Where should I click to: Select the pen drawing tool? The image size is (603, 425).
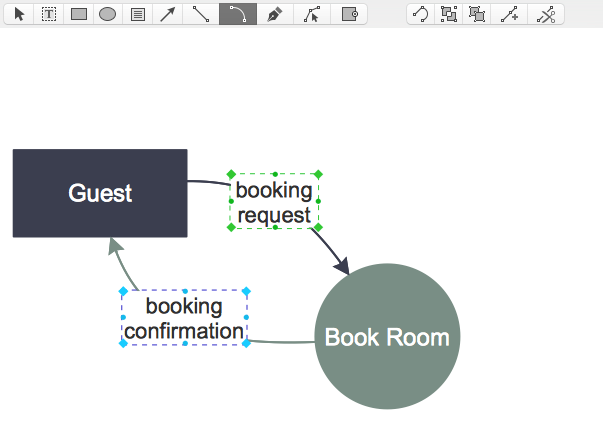coord(275,14)
